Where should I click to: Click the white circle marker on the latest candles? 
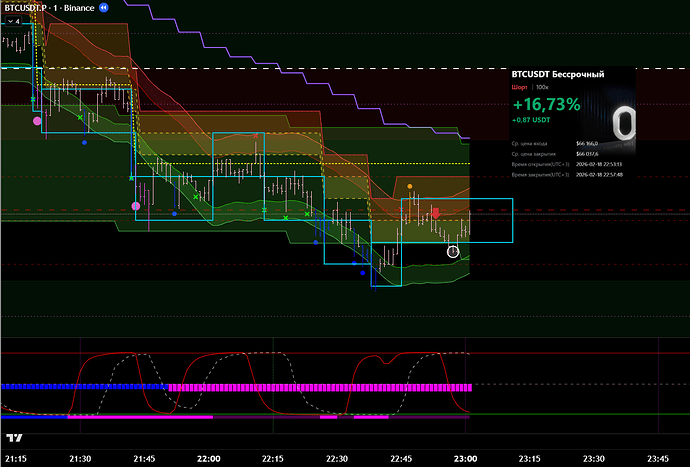pyautogui.click(x=453, y=251)
